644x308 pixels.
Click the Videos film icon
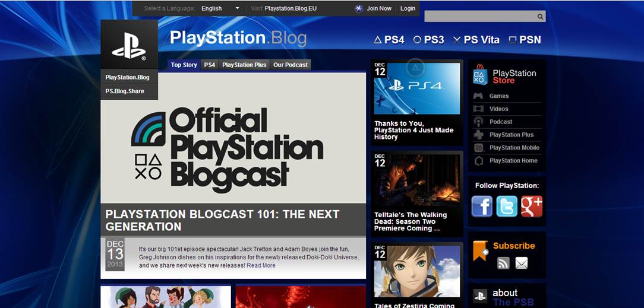coord(478,109)
